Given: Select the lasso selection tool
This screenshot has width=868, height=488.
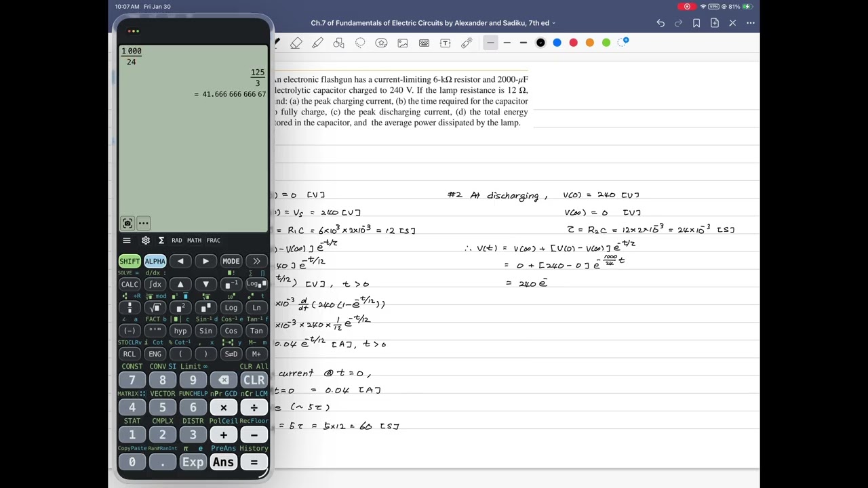Looking at the screenshot, I should coord(360,43).
